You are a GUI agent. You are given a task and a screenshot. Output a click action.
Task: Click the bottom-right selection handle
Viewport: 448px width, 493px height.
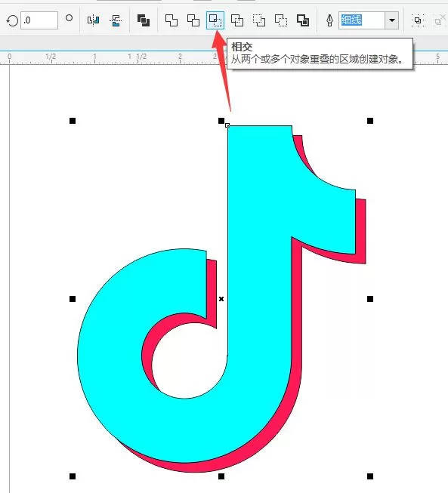pos(370,476)
